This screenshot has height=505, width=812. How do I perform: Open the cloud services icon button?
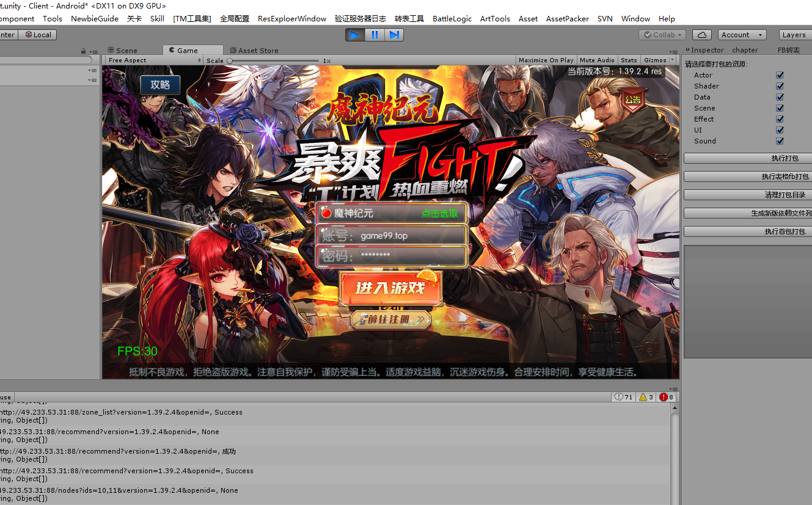click(702, 35)
